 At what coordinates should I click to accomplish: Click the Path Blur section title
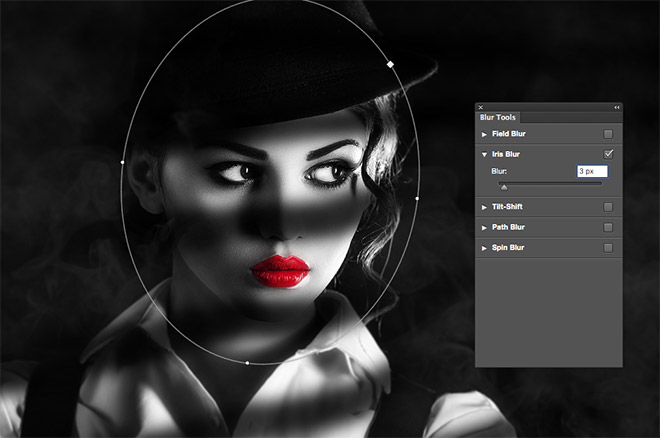coord(508,227)
